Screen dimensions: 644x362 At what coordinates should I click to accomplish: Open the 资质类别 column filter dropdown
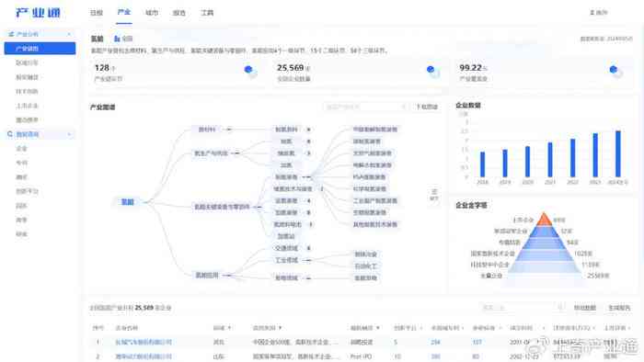pos(280,328)
